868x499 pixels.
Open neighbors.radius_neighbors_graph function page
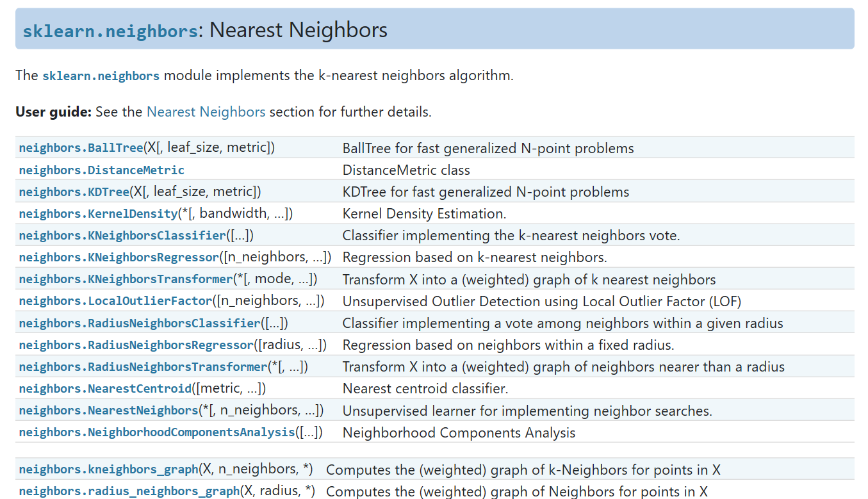(x=129, y=491)
